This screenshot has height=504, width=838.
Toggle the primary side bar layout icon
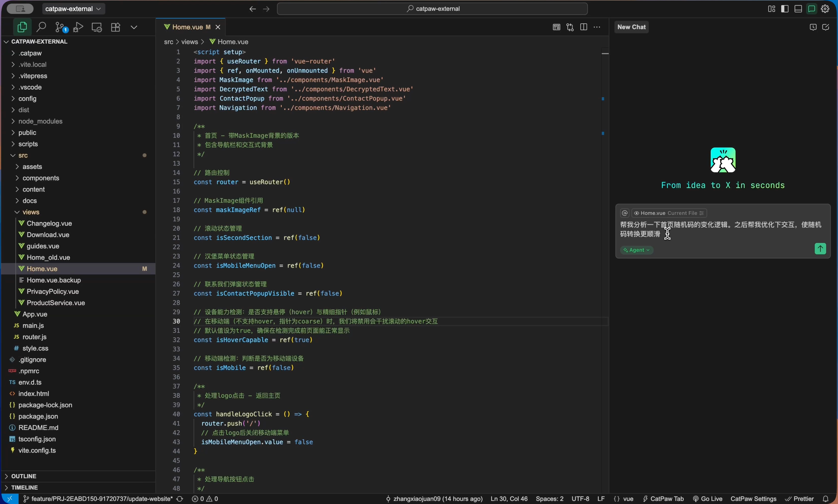(x=785, y=9)
